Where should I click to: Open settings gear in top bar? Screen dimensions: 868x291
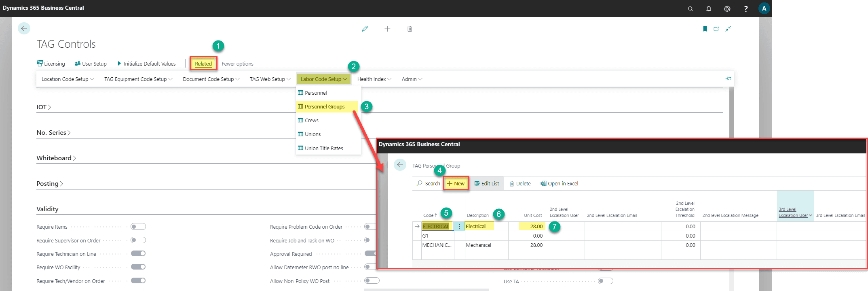727,8
